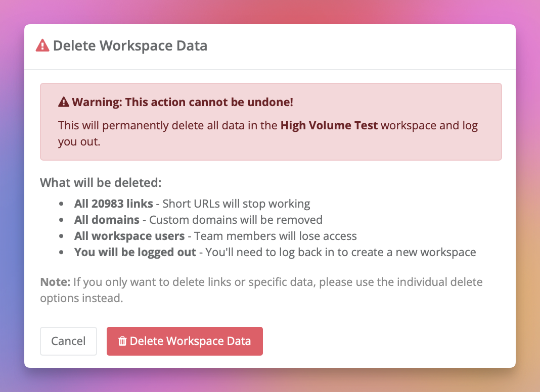Click the red warning triangle beside dialog title
This screenshot has height=392, width=540.
point(42,46)
